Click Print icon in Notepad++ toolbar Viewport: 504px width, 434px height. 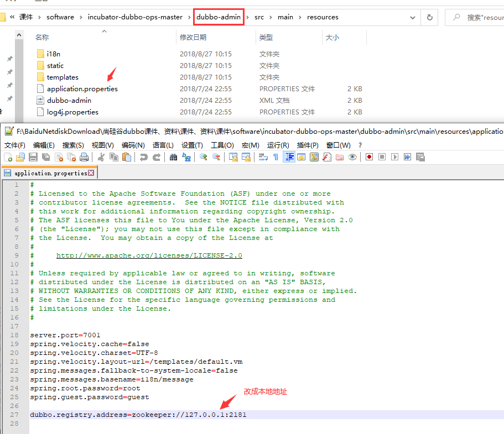click(x=84, y=157)
